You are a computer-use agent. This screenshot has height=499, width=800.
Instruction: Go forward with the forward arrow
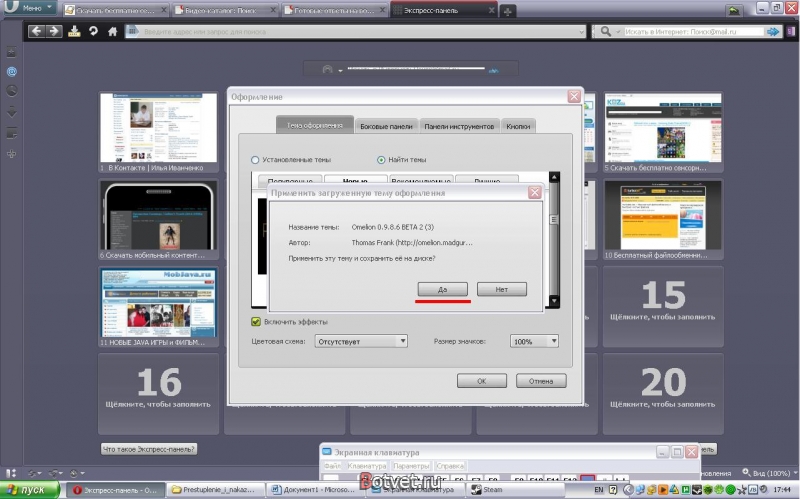coord(53,31)
